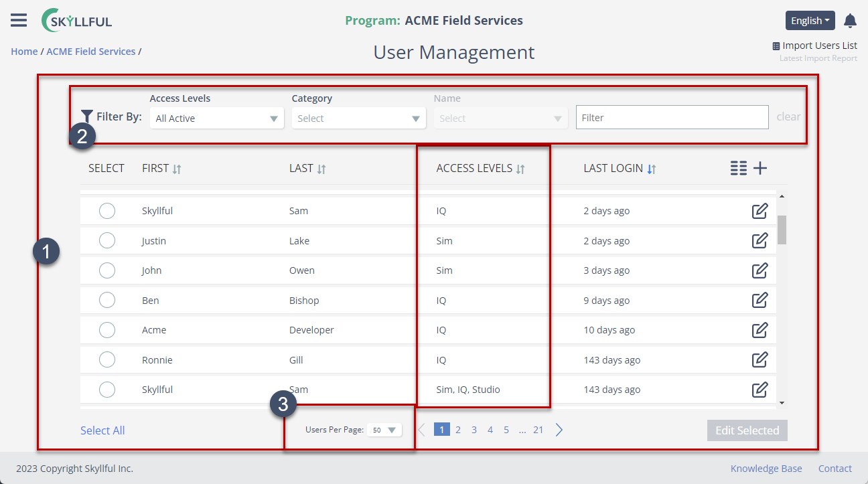Viewport: 868px width, 484px height.
Task: Go to page 2
Action: [458, 430]
